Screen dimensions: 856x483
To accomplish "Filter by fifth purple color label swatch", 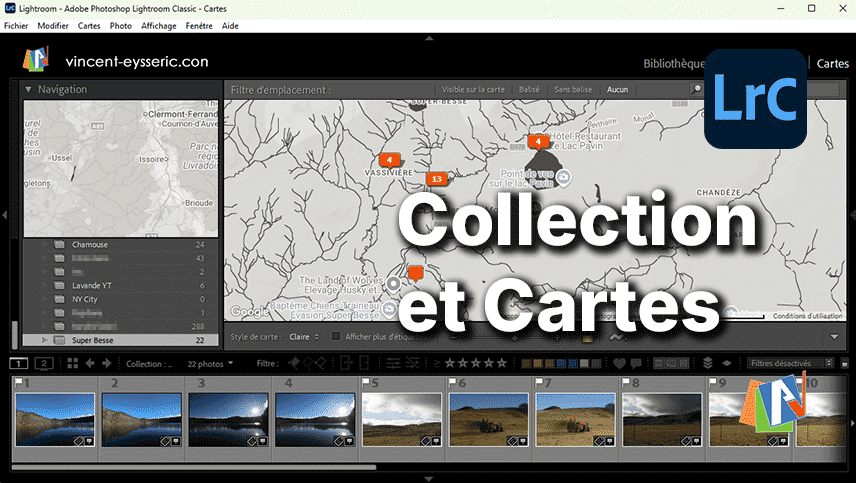I will tap(573, 363).
